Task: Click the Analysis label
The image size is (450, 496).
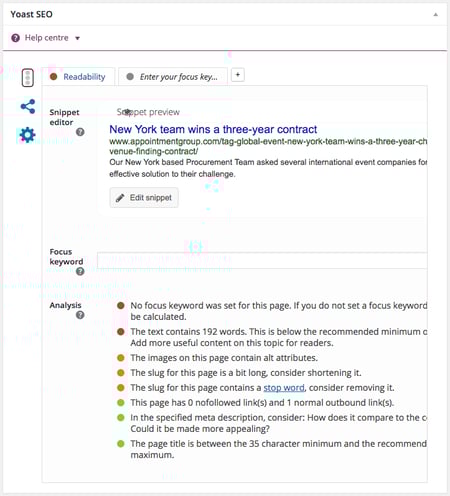Action: click(65, 305)
